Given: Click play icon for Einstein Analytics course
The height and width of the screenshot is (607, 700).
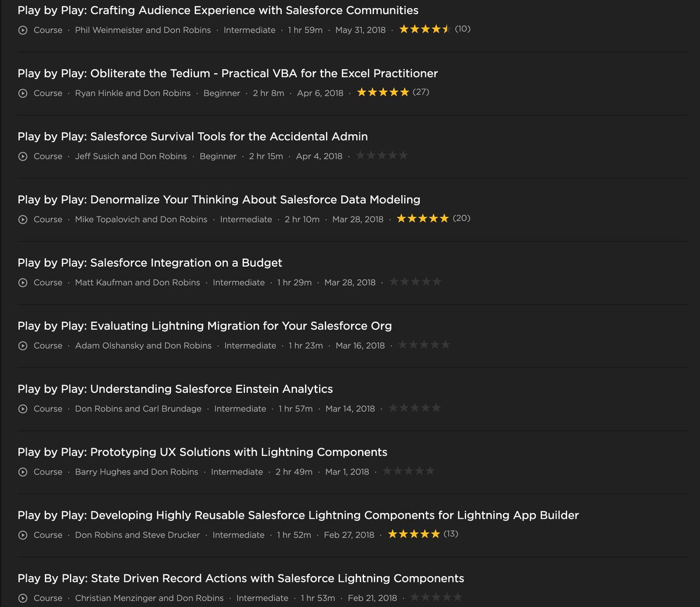Looking at the screenshot, I should point(23,409).
